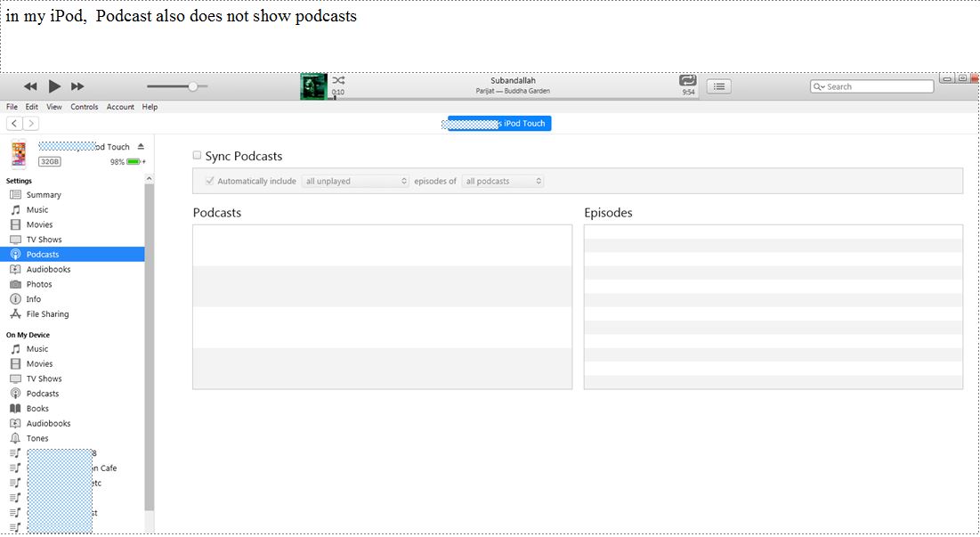Click the playback progress bar
The width and height of the screenshot is (980, 537).
click(513, 98)
